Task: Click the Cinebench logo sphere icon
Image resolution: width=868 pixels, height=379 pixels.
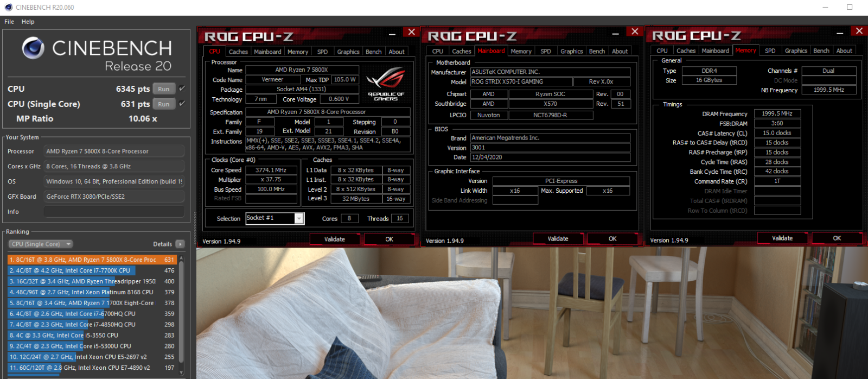Action: [x=33, y=48]
